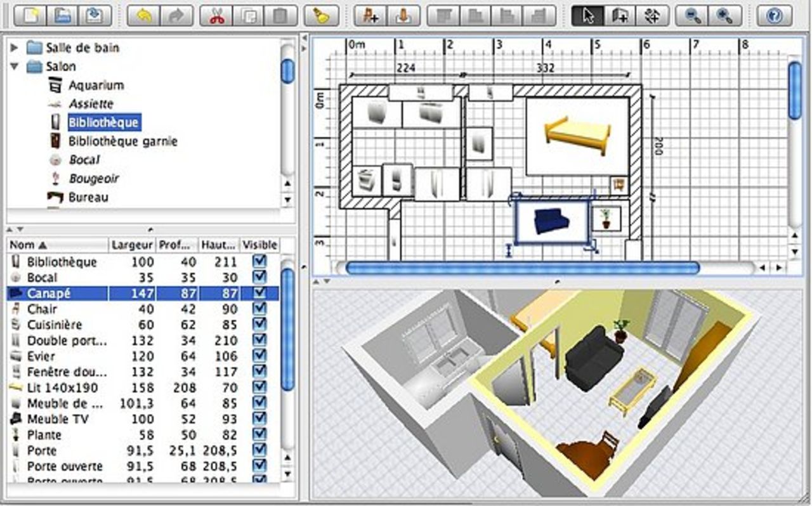
Task: Cut selection with the scissors icon
Action: click(217, 16)
